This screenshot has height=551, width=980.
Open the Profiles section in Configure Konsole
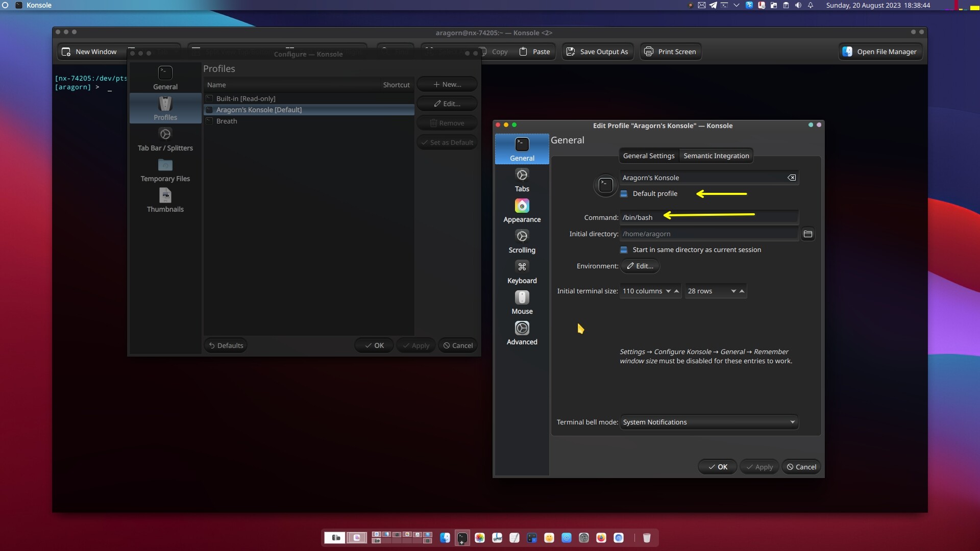pyautogui.click(x=165, y=108)
